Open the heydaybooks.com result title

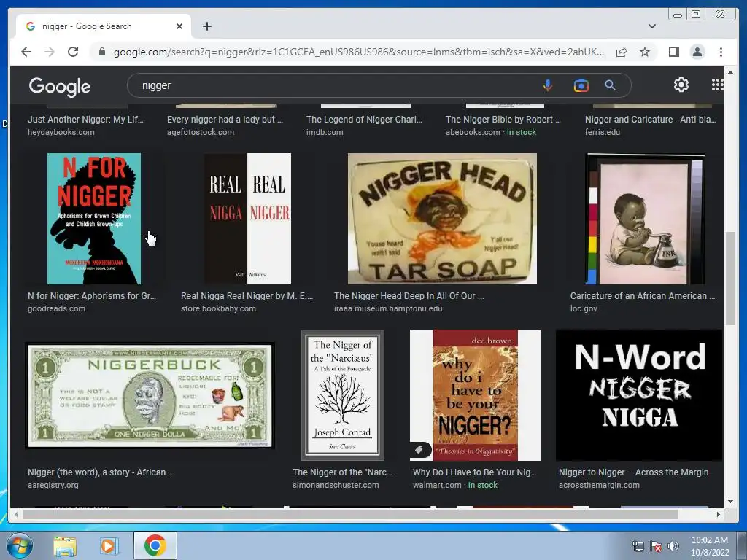(x=86, y=120)
